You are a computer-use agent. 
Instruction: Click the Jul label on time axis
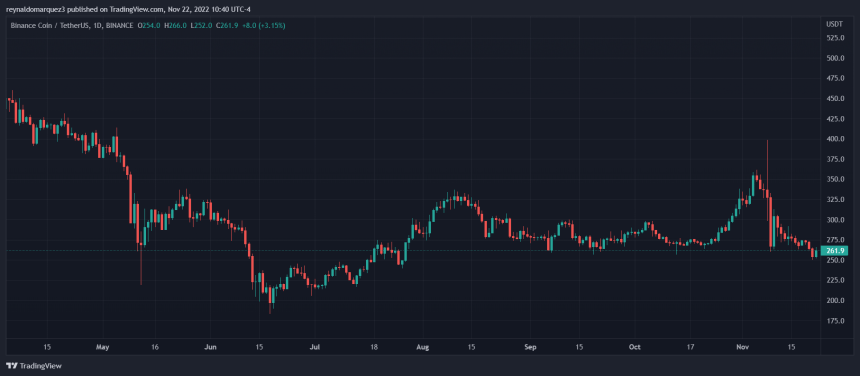tap(315, 347)
